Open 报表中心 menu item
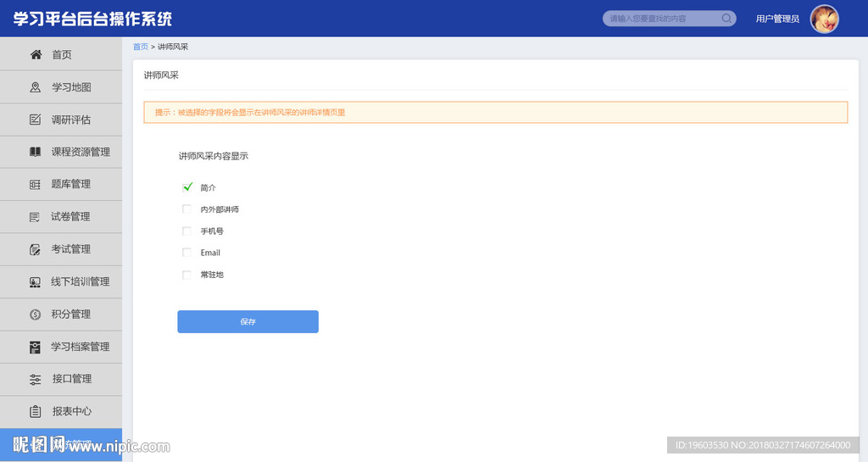The image size is (868, 462). tap(61, 411)
